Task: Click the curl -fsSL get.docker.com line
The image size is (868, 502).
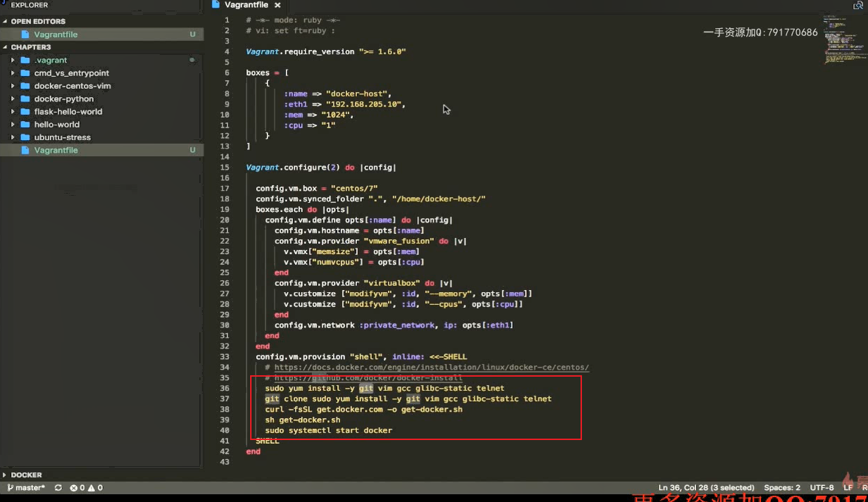Action: pos(364,409)
